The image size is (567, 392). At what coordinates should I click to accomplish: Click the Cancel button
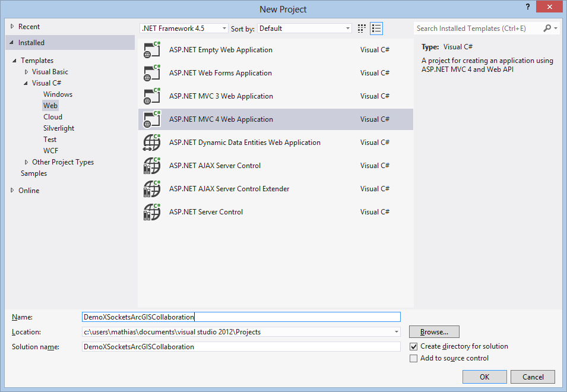(533, 377)
